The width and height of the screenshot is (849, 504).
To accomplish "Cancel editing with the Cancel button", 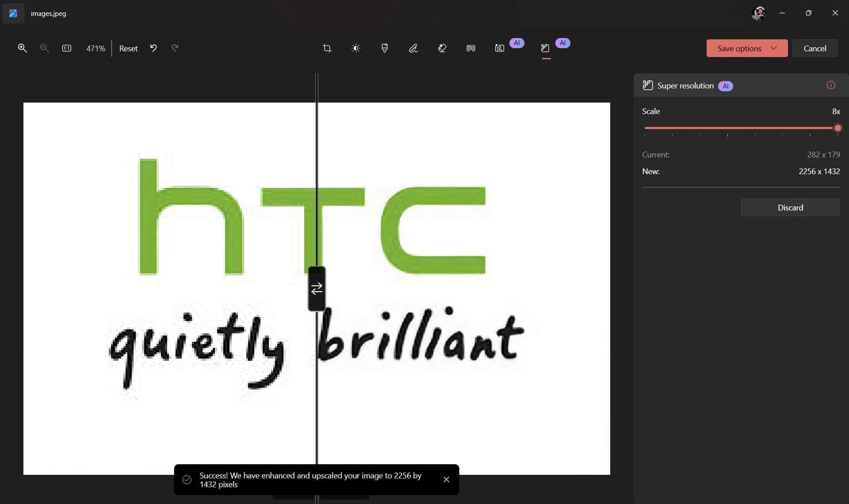I will point(815,48).
